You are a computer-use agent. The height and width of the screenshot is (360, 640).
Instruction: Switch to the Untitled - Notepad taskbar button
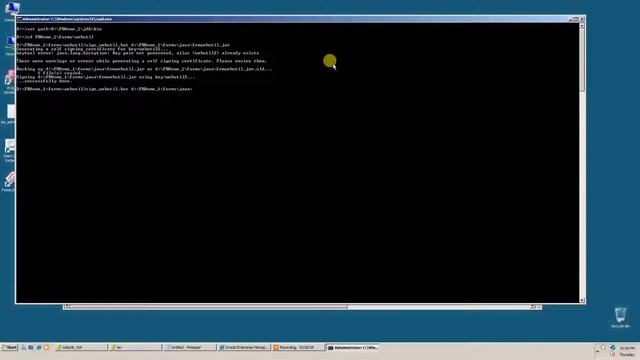pyautogui.click(x=189, y=347)
